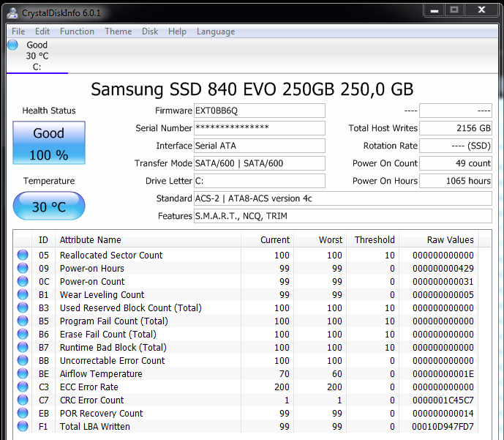Viewport: 504px width, 440px height.
Task: Click the Threshold column header
Action: 373,239
